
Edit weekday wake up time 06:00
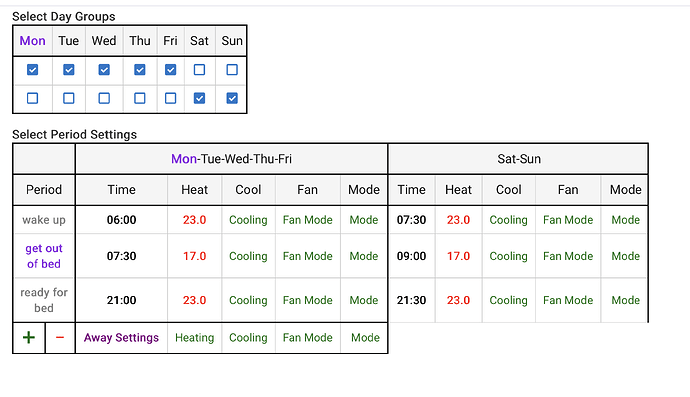[x=121, y=220]
